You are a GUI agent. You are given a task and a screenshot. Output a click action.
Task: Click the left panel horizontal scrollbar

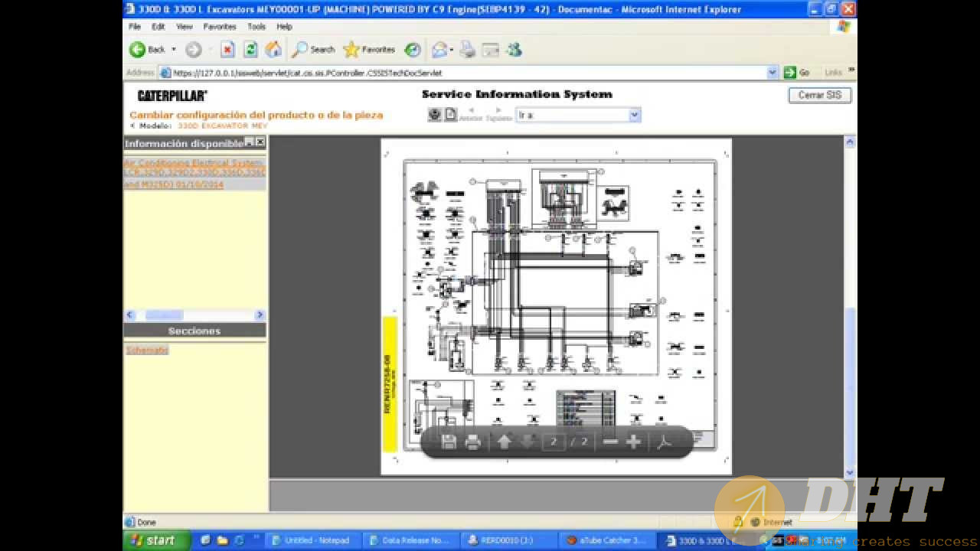(194, 315)
